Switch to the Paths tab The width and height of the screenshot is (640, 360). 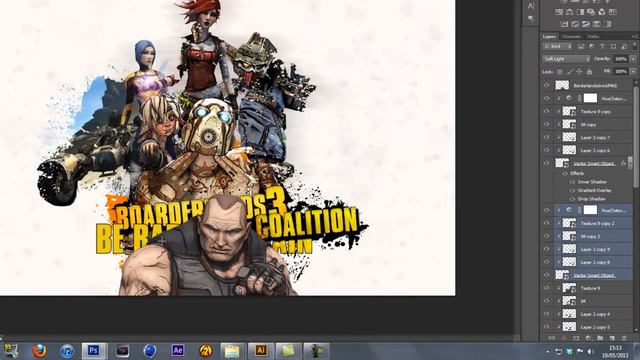click(593, 36)
